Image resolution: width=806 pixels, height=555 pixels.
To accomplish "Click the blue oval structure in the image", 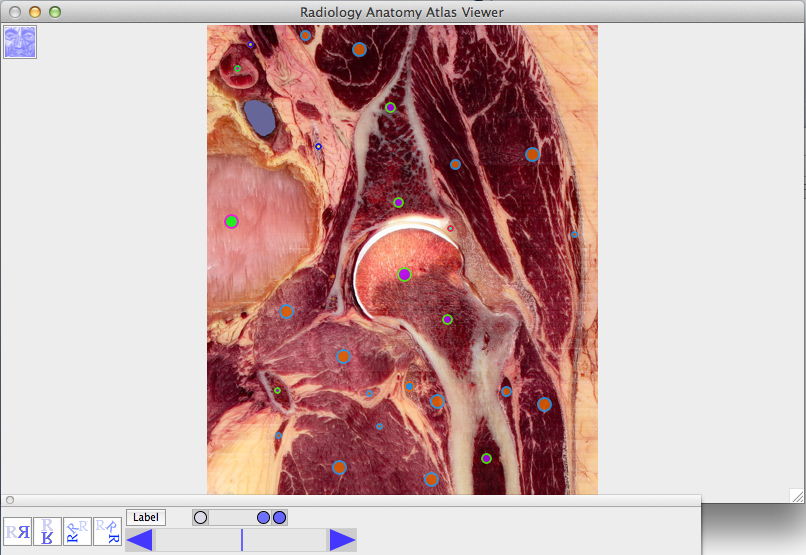I will point(260,117).
